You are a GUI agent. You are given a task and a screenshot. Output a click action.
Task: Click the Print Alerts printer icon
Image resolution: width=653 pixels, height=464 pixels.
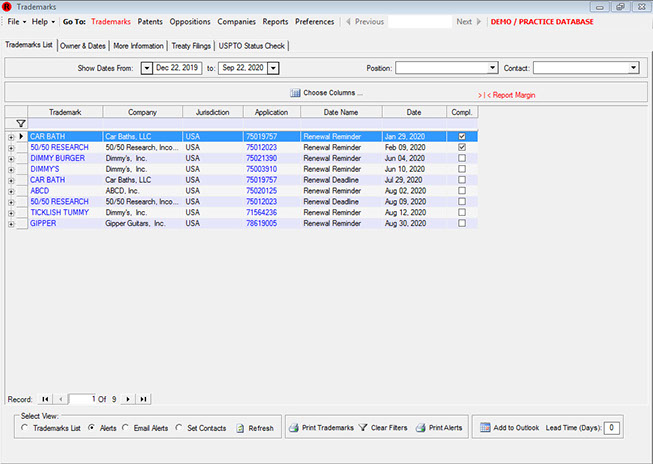[x=421, y=428]
